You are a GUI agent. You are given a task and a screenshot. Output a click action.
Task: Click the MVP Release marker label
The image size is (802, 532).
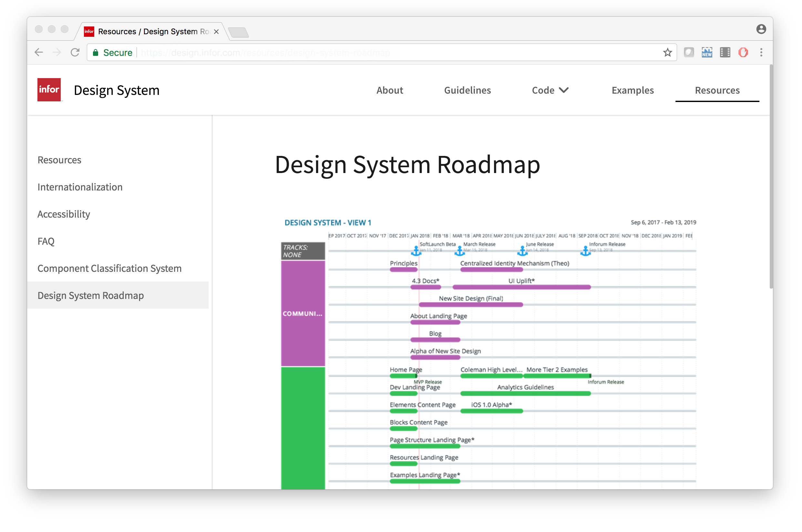coord(427,382)
